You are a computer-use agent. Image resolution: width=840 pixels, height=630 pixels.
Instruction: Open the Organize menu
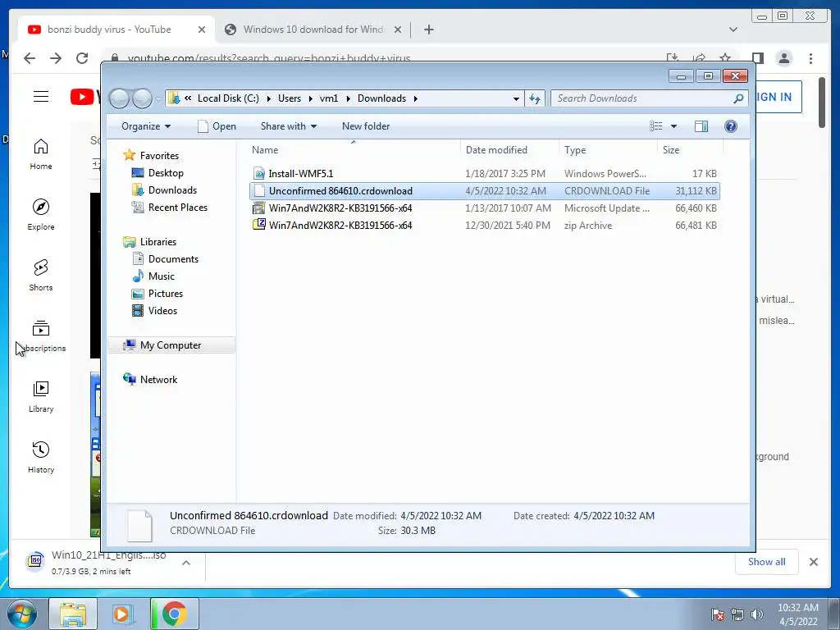146,126
